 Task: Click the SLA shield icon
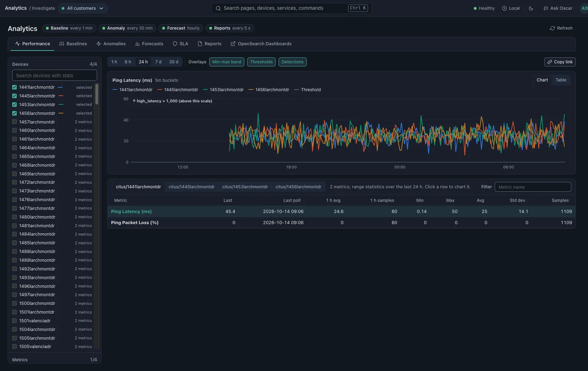click(x=175, y=44)
